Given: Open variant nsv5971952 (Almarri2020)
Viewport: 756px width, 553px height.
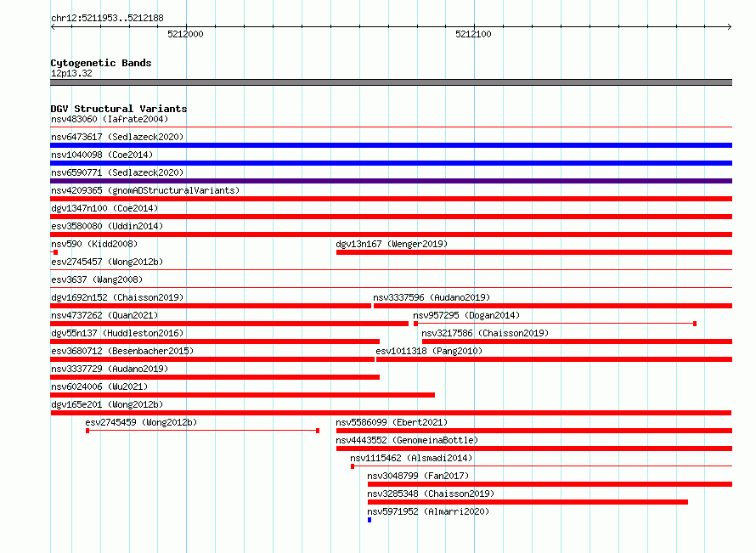Looking at the screenshot, I should pyautogui.click(x=428, y=511).
